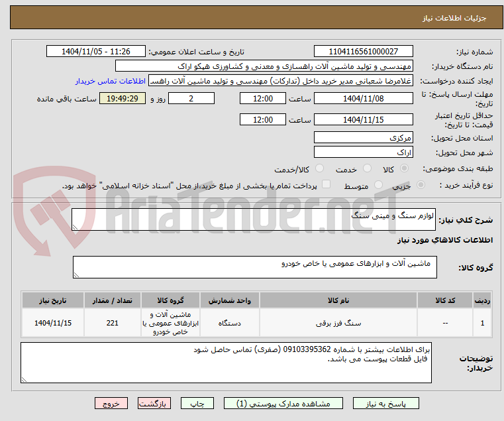Click the استان محل تحویل label

pyautogui.click(x=462, y=138)
